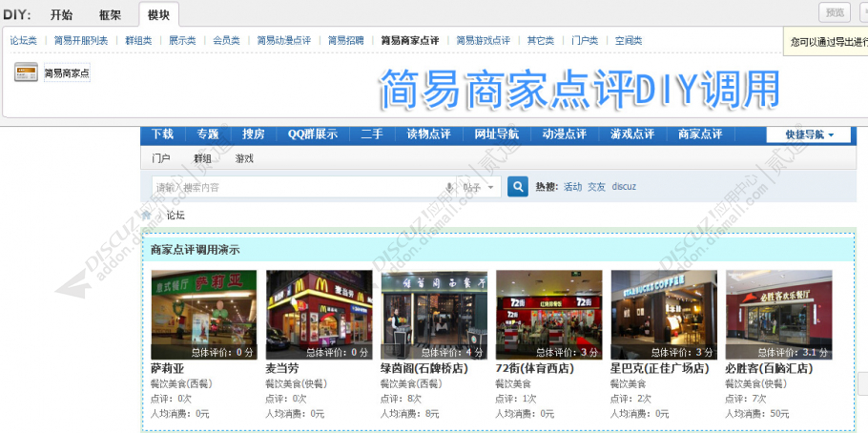
Task: Open the 必胜客 storefront thumbnail
Action: click(x=779, y=315)
